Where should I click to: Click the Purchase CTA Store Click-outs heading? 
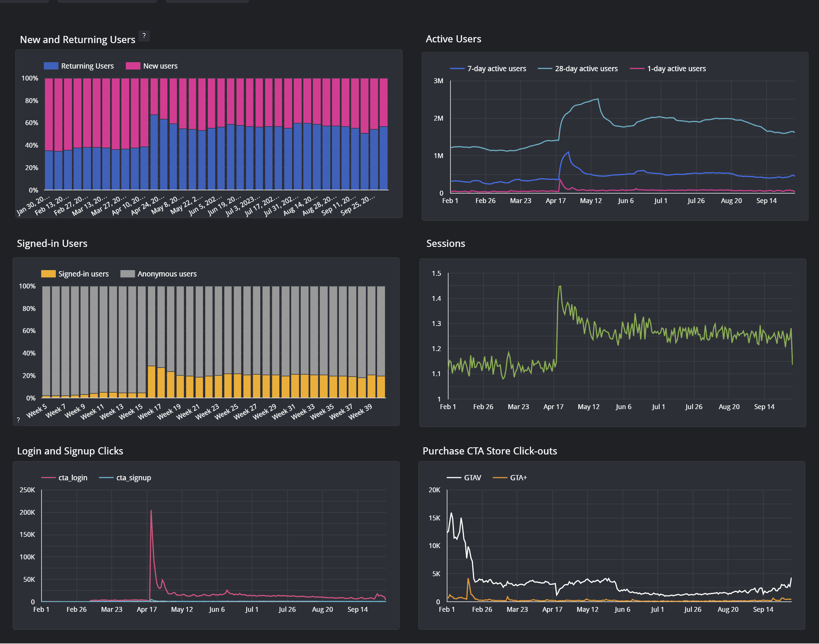point(489,451)
